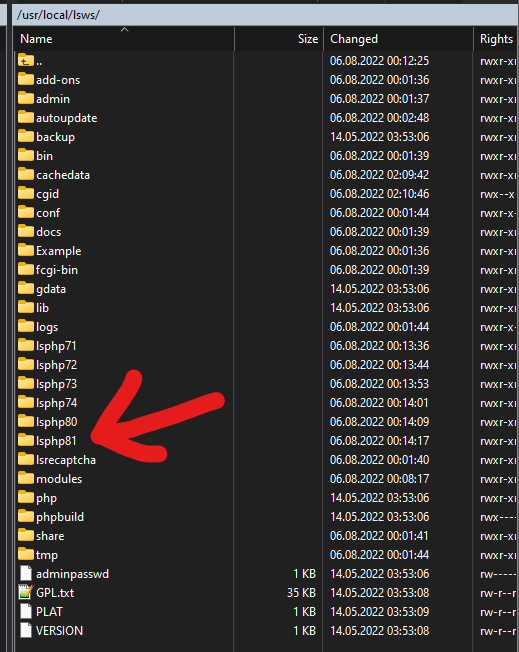Click the autoupdate folder icon
This screenshot has width=519, height=652.
(26, 117)
